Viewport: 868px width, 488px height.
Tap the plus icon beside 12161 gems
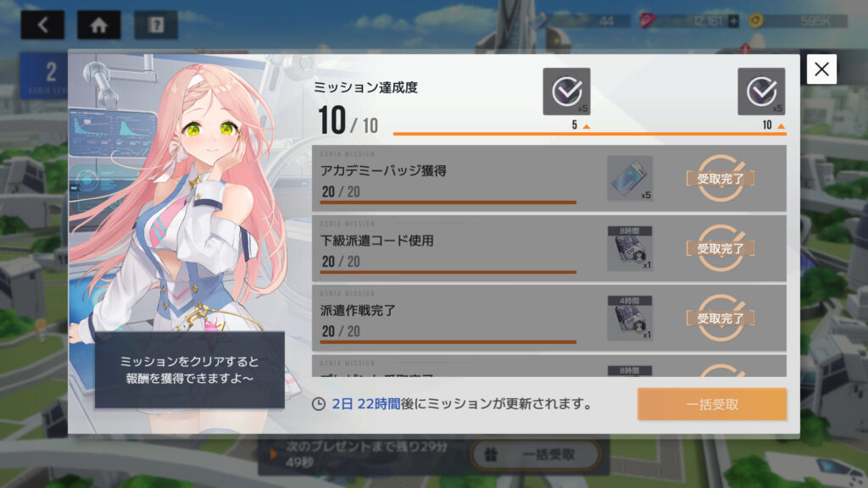[733, 21]
